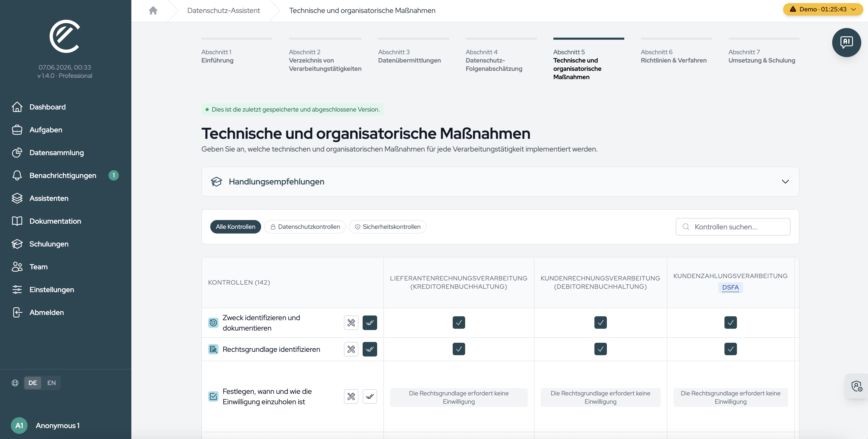Filter by Sicherheitskontrollen
Viewport: 868px width, 439px height.
tap(388, 227)
